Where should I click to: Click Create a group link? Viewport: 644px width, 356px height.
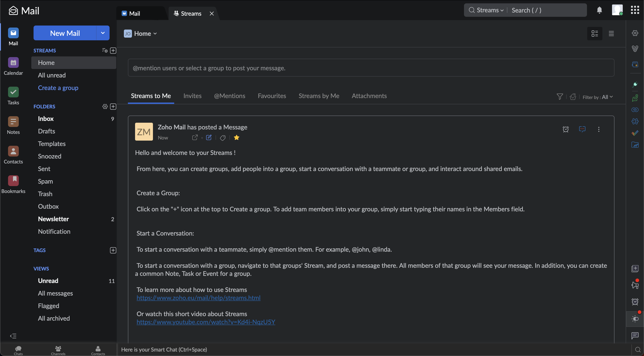58,88
